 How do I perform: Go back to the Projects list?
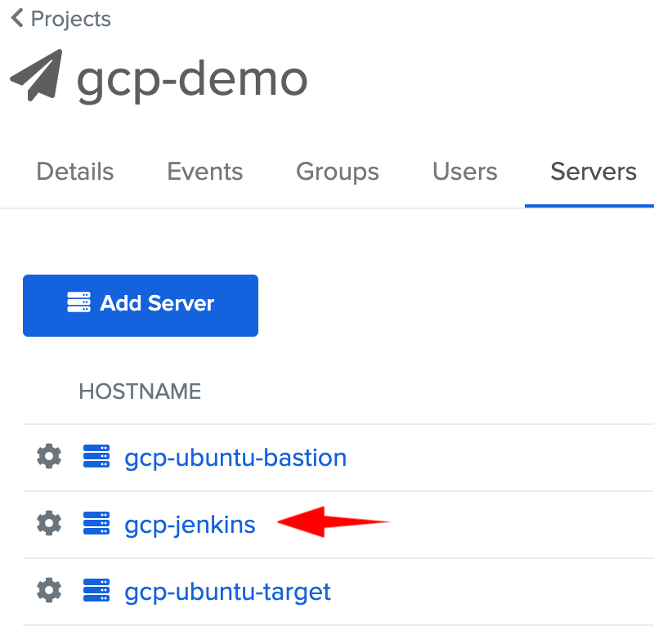click(x=70, y=19)
